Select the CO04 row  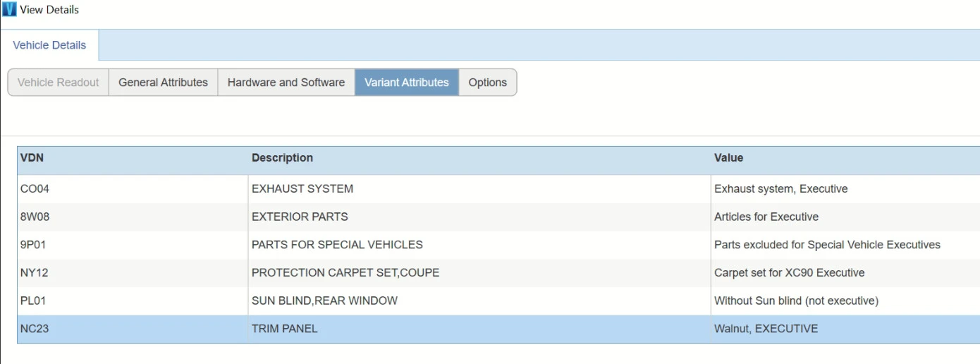click(x=35, y=189)
